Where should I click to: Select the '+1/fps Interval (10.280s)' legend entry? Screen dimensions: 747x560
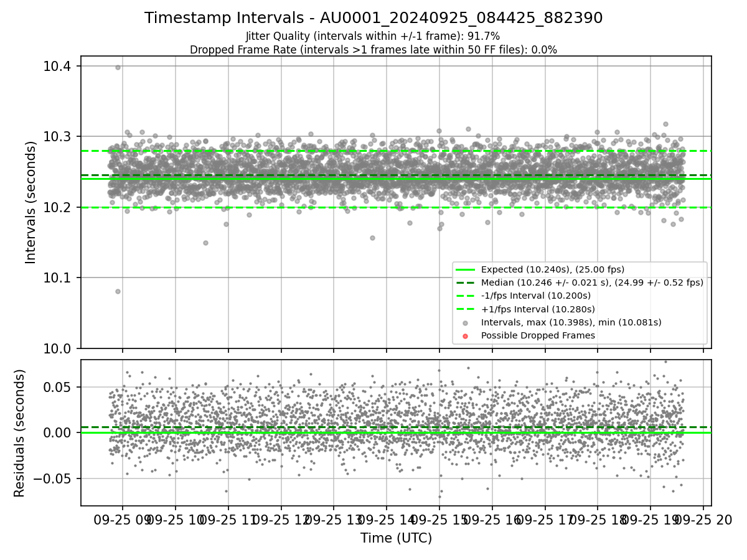538,309
